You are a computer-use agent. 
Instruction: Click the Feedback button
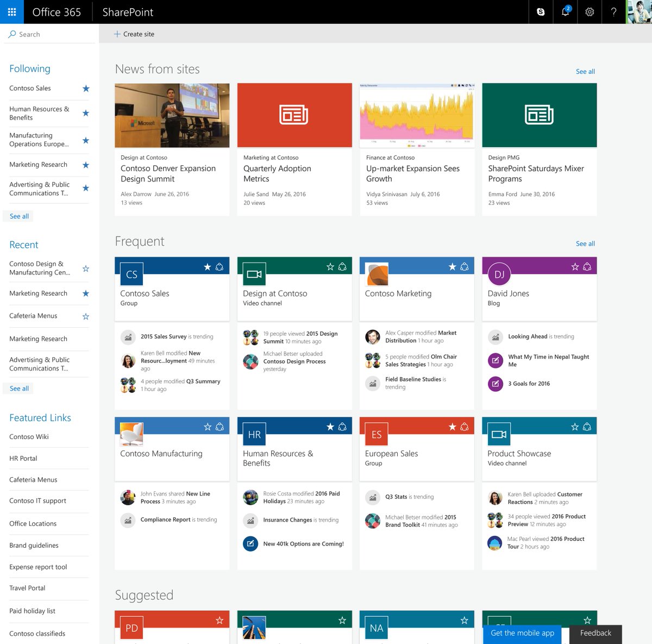coord(595,633)
